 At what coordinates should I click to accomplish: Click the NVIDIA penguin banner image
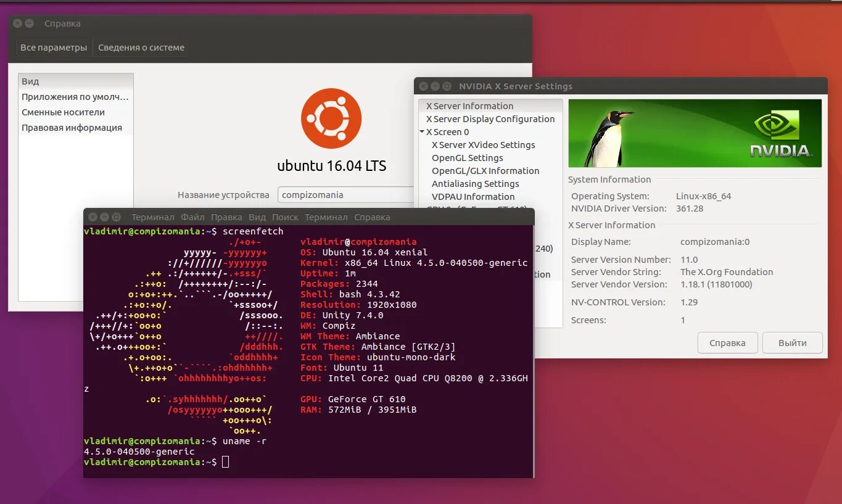point(695,133)
